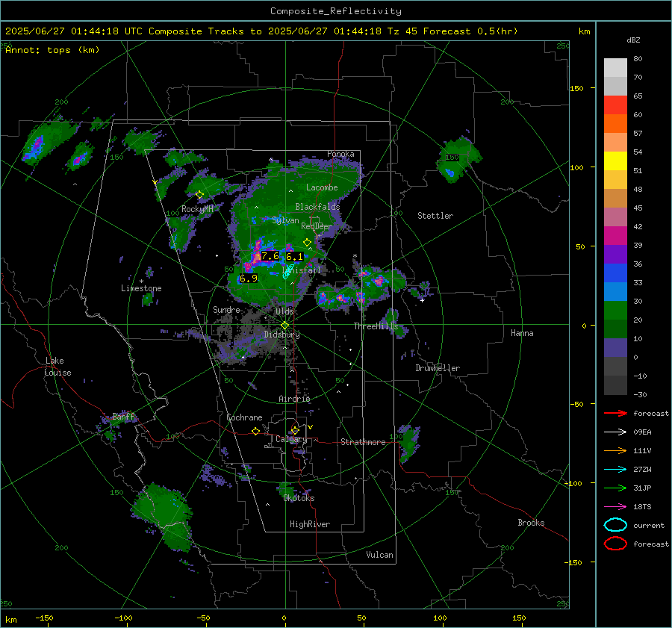Click the white 09EA arrow legend icon
This screenshot has height=628, width=672.
(615, 432)
